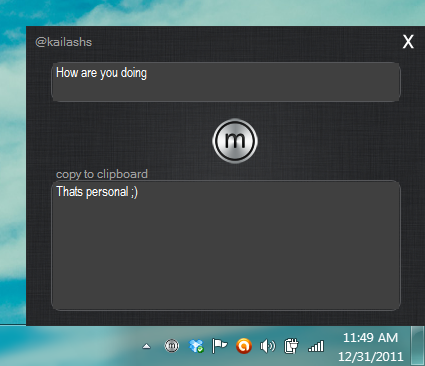The height and width of the screenshot is (366, 425).
Task: Expand the hidden tray icons arrow
Action: point(146,347)
